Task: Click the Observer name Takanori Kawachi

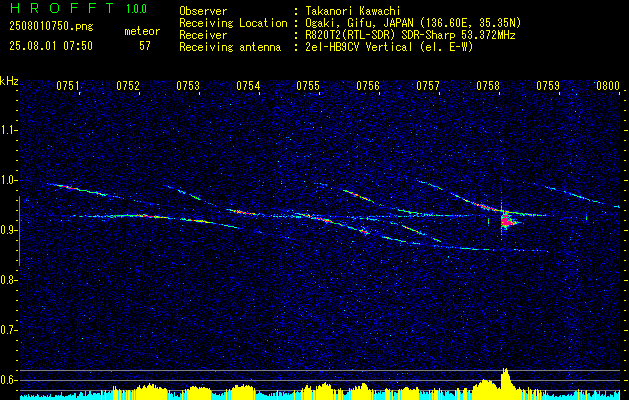Action: click(353, 11)
